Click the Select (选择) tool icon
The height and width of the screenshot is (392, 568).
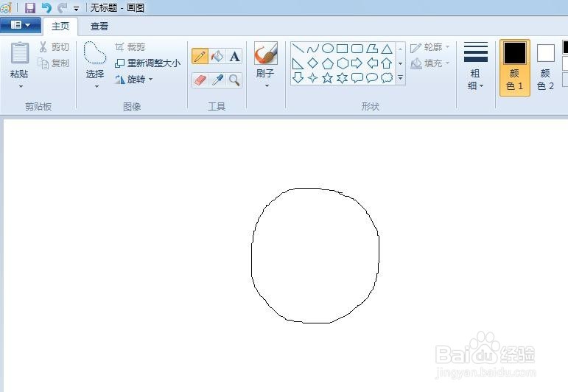pyautogui.click(x=95, y=53)
